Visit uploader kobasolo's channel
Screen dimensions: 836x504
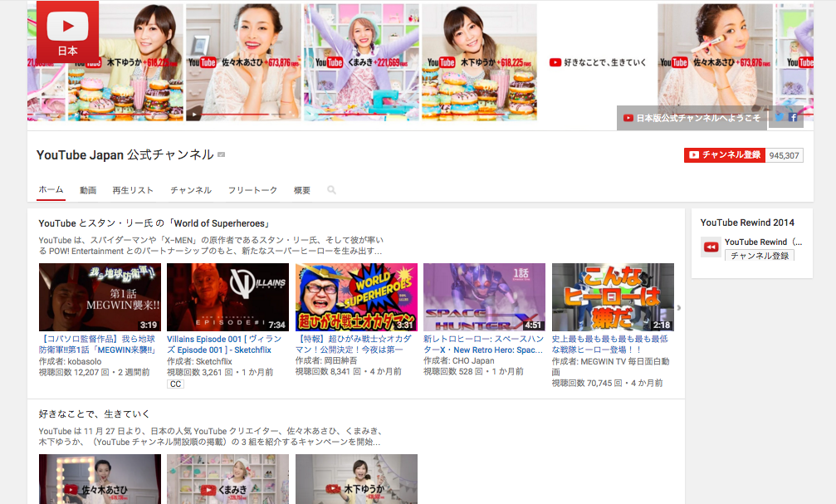(x=84, y=361)
